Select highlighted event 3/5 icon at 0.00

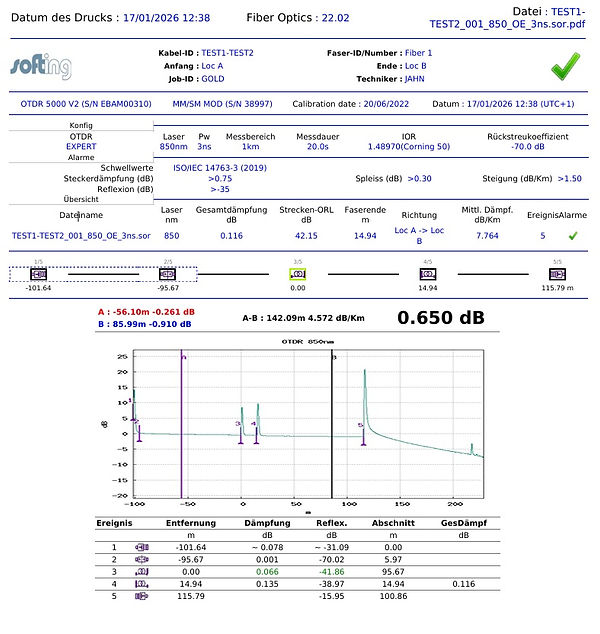pyautogui.click(x=298, y=275)
